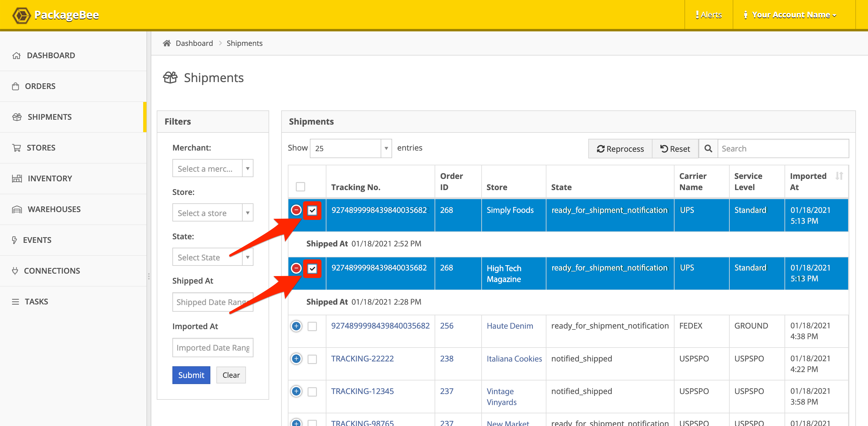This screenshot has width=868, height=426.
Task: Open Vintage Vinyards store link
Action: click(x=502, y=397)
